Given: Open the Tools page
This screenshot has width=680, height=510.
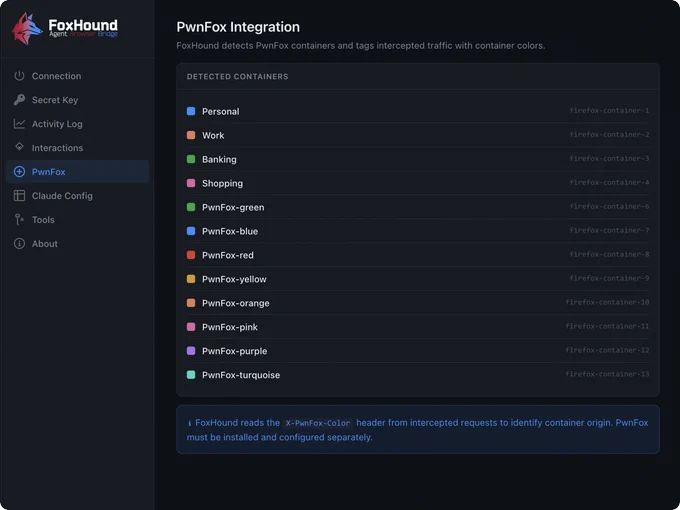Looking at the screenshot, I should click(x=77, y=220).
